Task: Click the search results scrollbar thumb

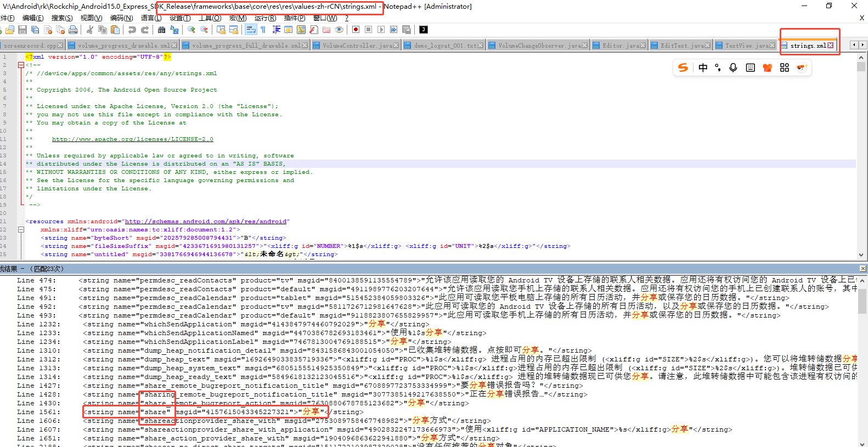Action: [x=862, y=301]
